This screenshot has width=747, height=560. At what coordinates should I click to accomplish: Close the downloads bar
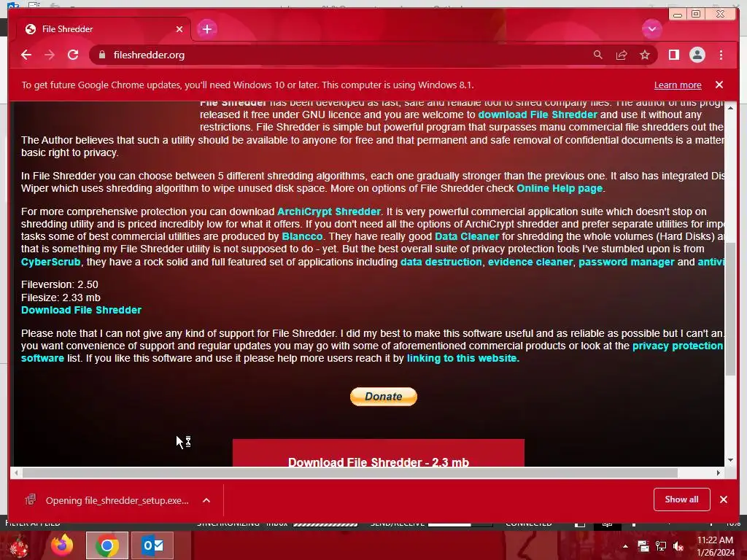[724, 499]
